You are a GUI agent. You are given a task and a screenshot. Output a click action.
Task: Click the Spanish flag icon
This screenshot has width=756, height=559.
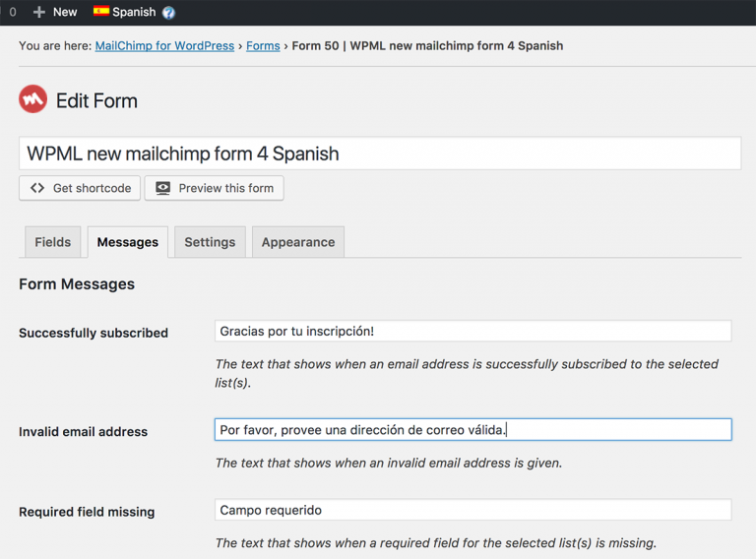pos(101,11)
